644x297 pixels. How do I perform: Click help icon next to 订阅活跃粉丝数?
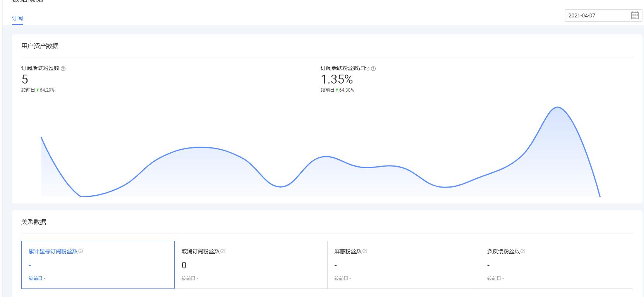[63, 68]
